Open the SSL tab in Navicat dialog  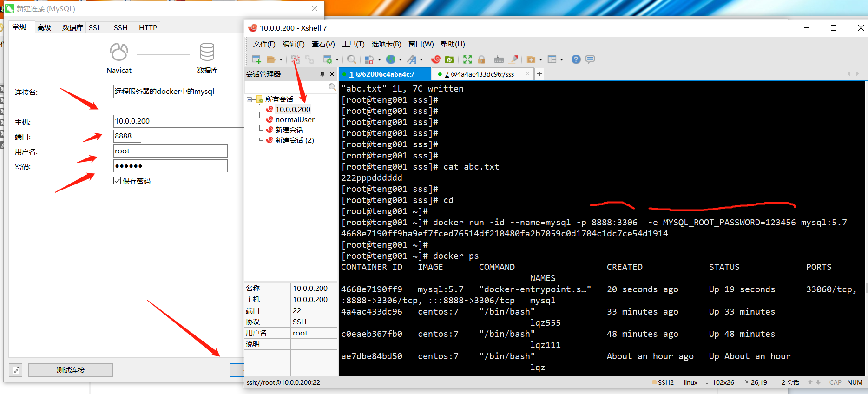pos(95,27)
